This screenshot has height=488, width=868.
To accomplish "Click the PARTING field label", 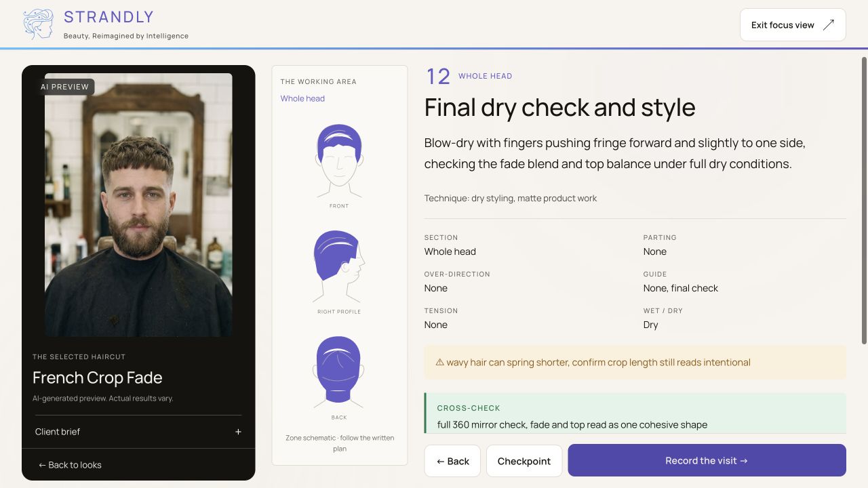I will click(x=660, y=237).
